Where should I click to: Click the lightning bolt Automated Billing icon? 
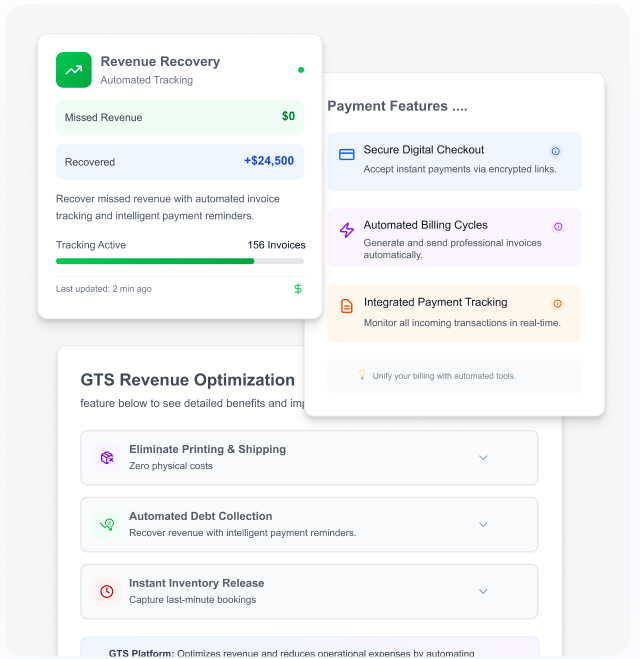[x=347, y=230]
